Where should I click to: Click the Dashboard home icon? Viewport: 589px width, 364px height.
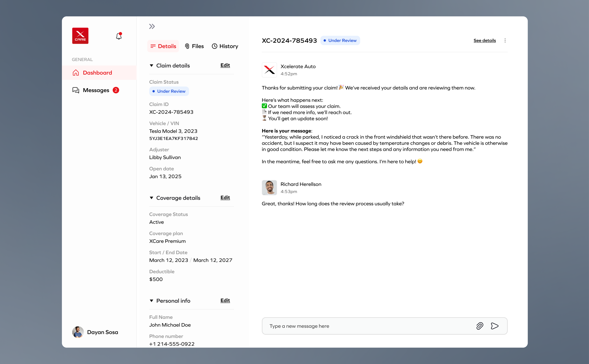click(75, 73)
